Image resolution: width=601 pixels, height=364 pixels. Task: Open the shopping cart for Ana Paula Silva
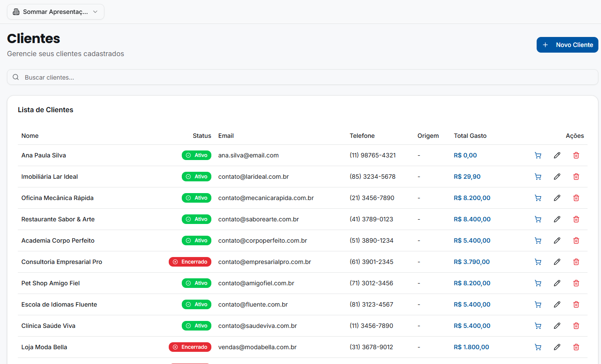(x=538, y=155)
